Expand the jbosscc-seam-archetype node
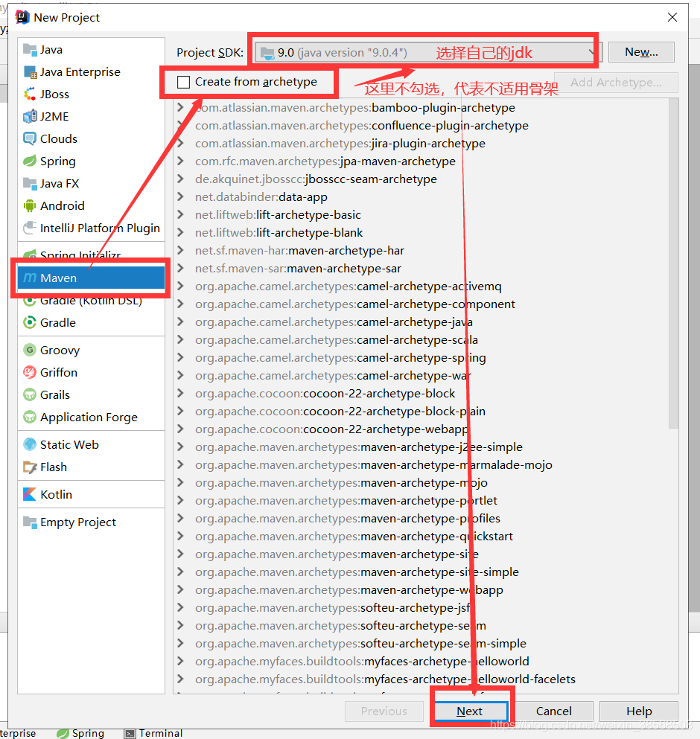The image size is (700, 739). [x=180, y=179]
